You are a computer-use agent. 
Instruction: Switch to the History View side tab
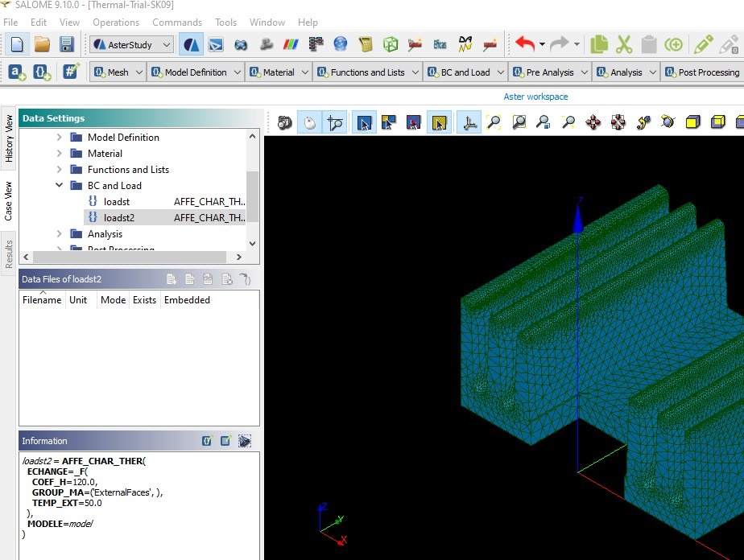coord(9,138)
